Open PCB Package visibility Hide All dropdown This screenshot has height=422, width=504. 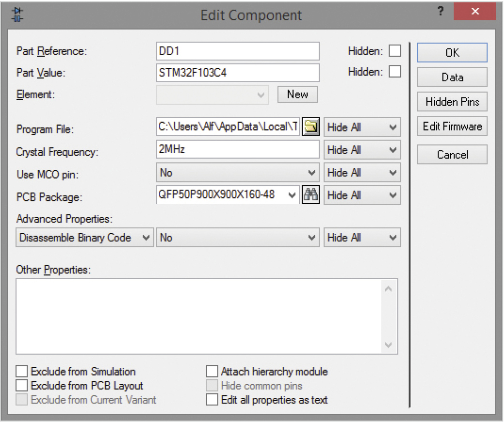coord(362,195)
